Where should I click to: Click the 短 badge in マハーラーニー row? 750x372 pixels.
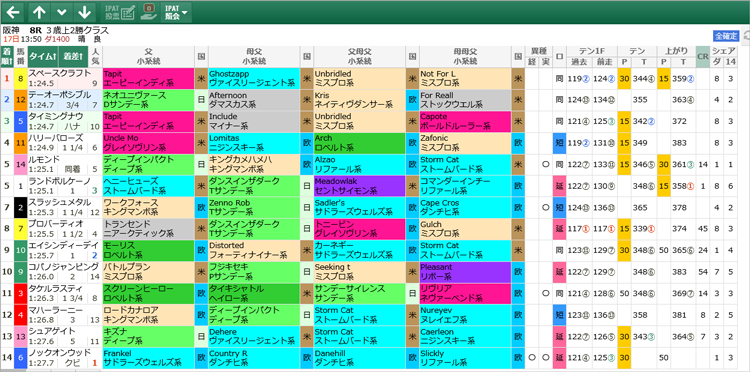[560, 315]
